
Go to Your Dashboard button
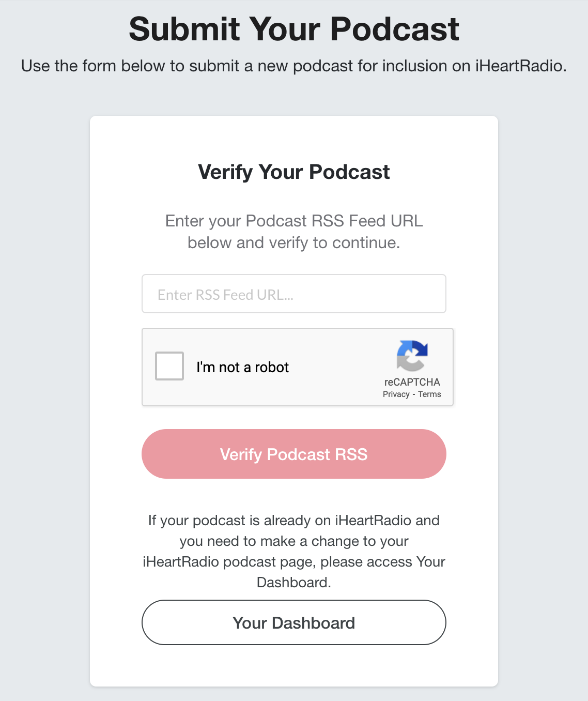(x=293, y=622)
